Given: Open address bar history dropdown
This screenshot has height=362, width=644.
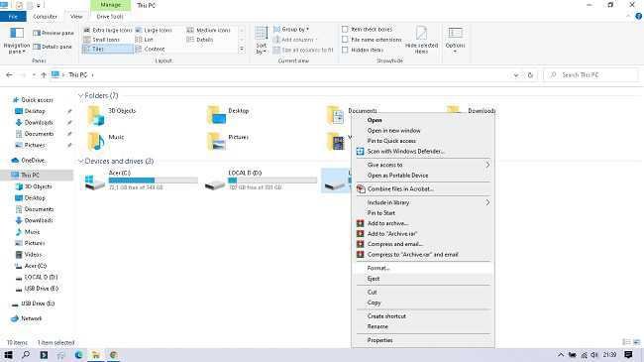Looking at the screenshot, I should coord(516,75).
